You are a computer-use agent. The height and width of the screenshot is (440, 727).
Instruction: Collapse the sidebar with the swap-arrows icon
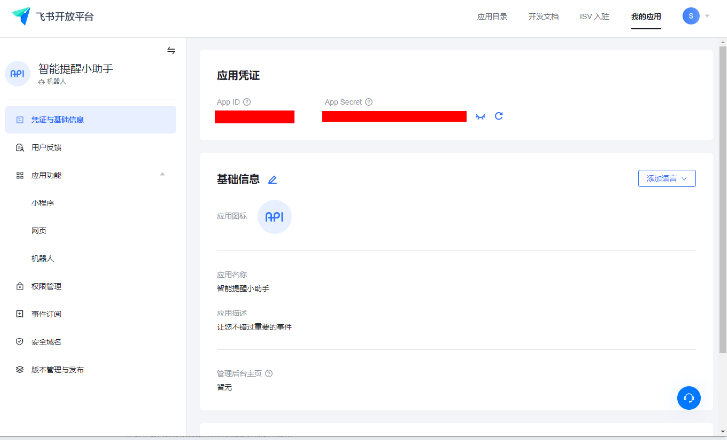coord(171,51)
